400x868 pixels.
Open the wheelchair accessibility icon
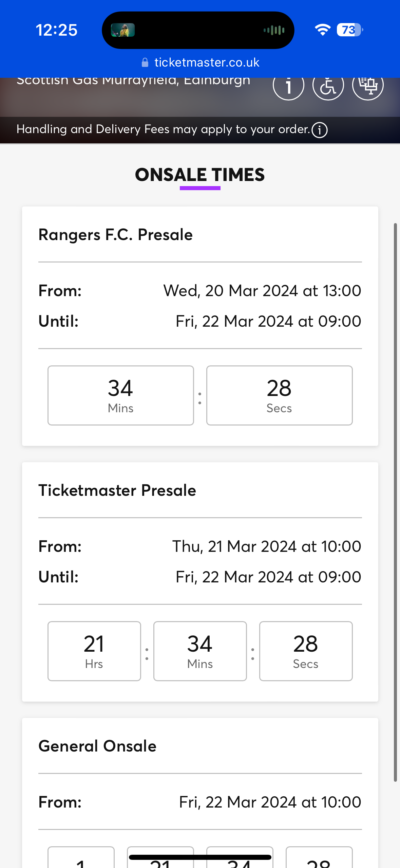328,85
